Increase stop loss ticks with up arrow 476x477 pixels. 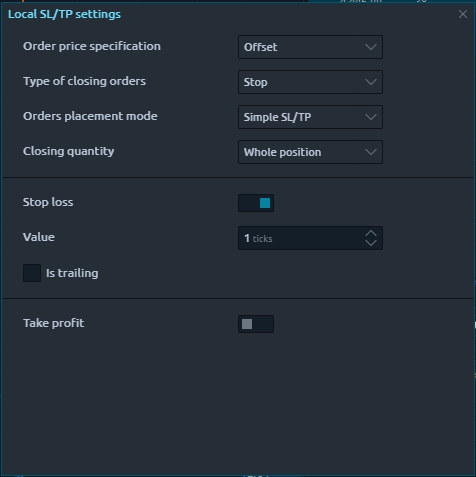click(x=371, y=234)
